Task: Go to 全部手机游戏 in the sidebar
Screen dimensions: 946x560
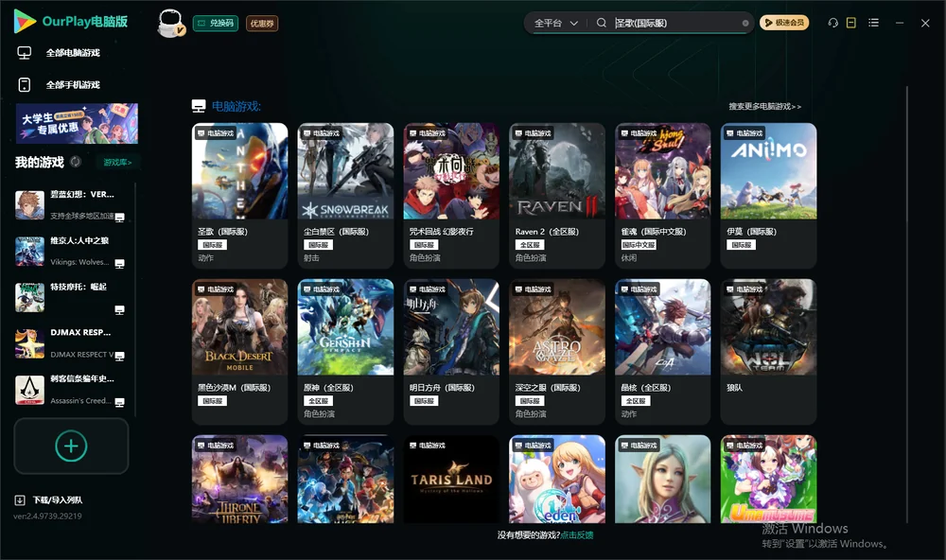Action: [x=59, y=85]
